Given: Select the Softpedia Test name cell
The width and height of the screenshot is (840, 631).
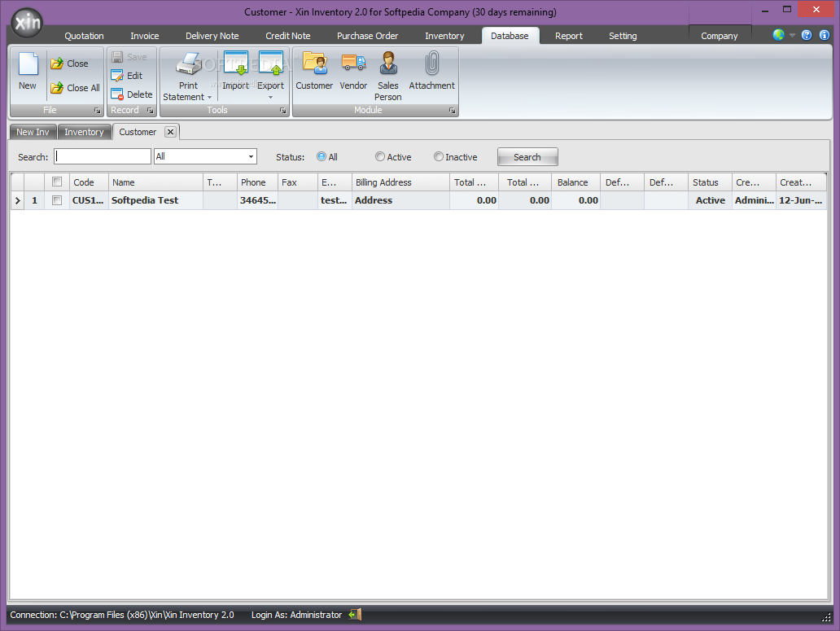Looking at the screenshot, I should (x=156, y=200).
